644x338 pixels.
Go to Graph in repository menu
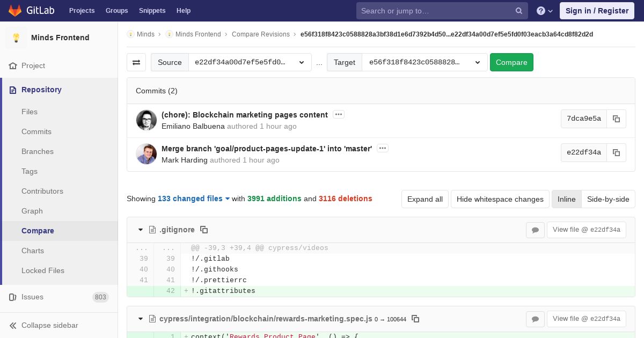[x=32, y=211]
